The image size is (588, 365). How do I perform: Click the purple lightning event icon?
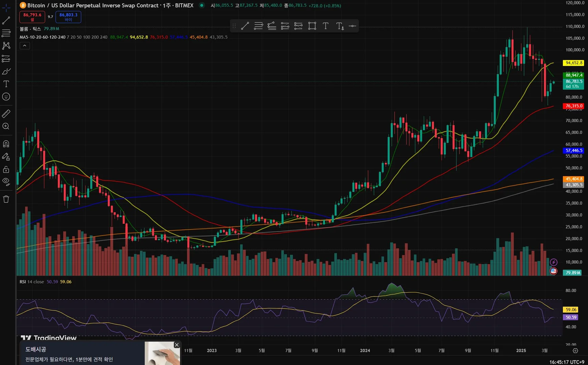coord(553,262)
